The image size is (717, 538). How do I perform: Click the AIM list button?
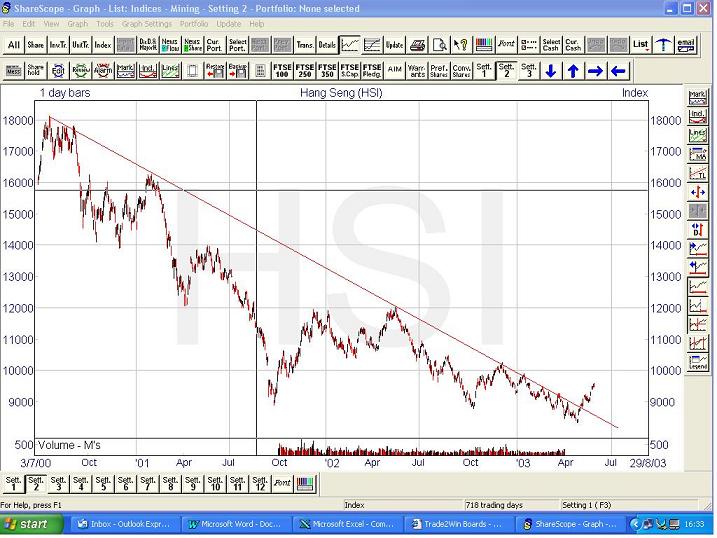[x=394, y=71]
